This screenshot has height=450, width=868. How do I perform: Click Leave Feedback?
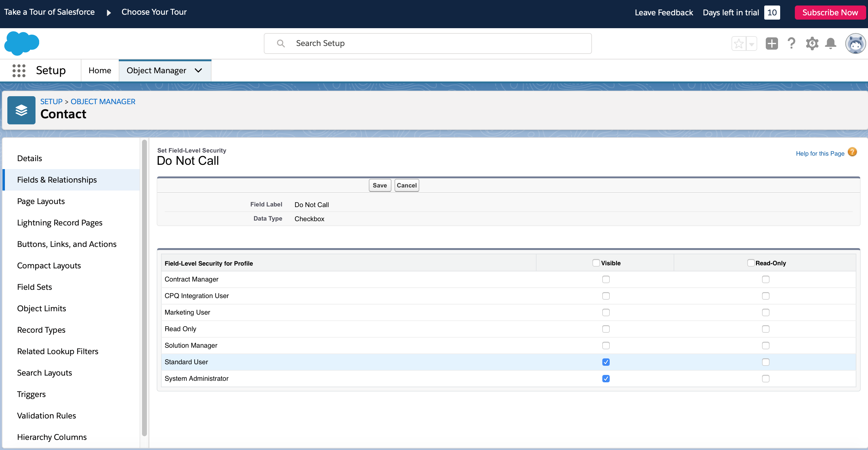point(664,13)
